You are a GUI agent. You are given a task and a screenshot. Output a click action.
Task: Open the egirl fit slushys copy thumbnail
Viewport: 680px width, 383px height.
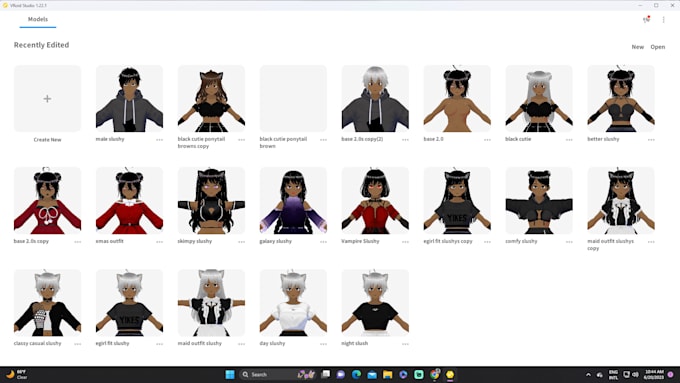click(457, 200)
